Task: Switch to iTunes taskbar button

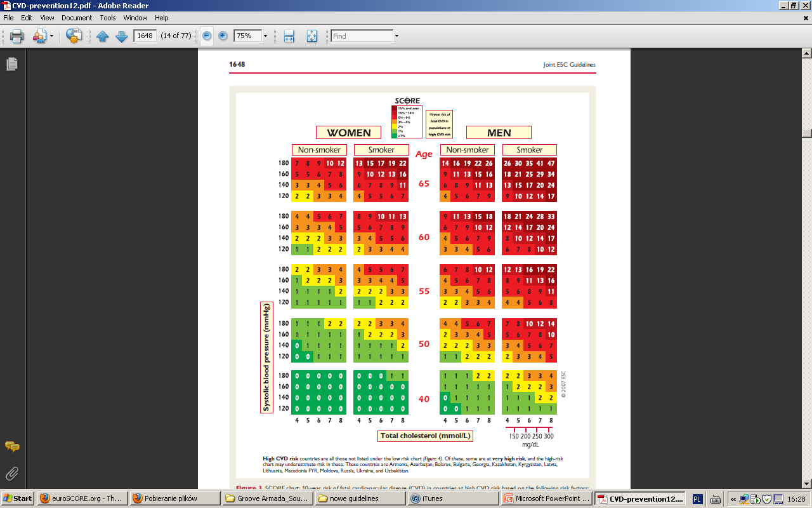Action: [x=454, y=498]
